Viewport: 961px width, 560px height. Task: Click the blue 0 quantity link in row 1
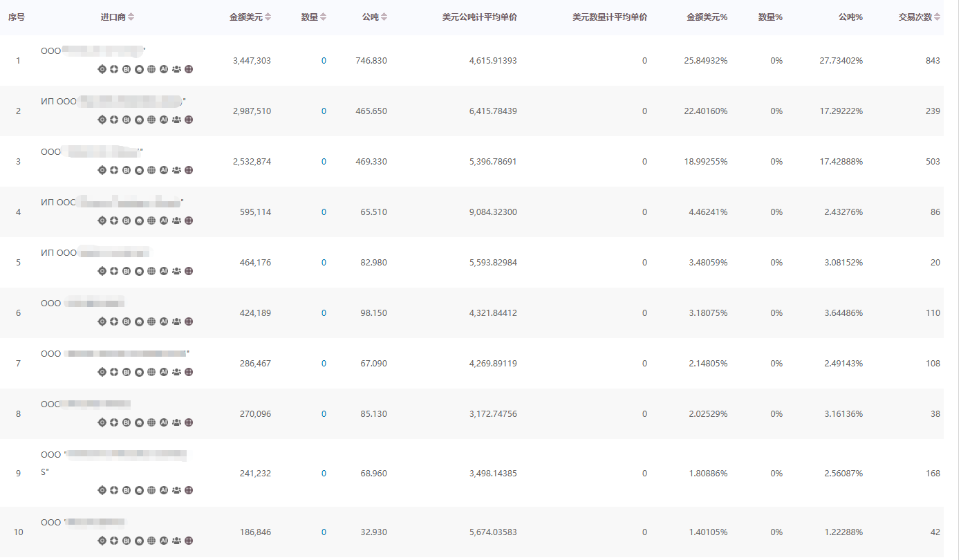tap(324, 61)
